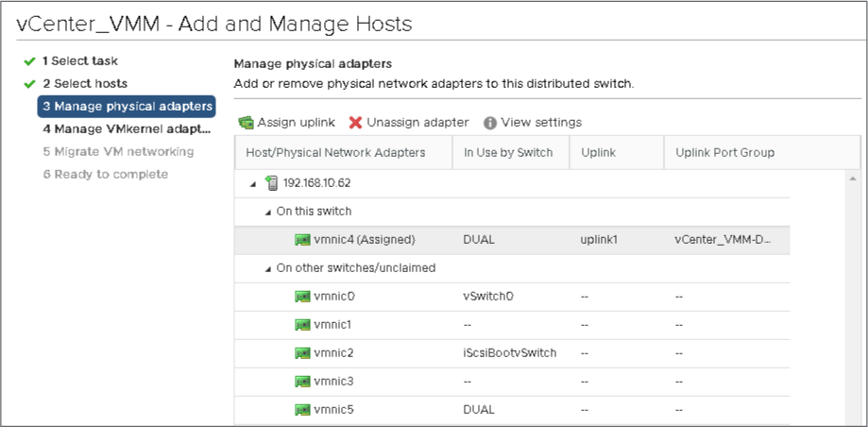This screenshot has height=427, width=868.
Task: Sort by Host/Physical Network Adapters column
Action: point(343,152)
